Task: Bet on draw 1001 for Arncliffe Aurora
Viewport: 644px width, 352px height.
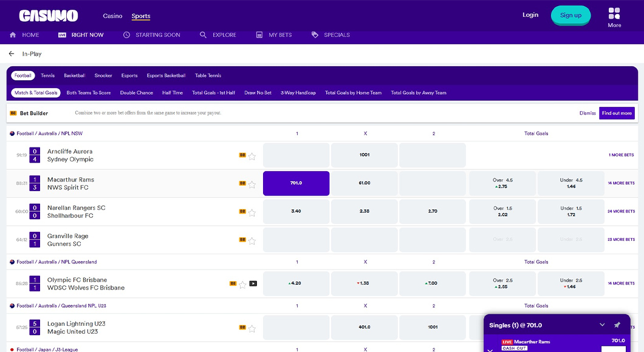Action: pyautogui.click(x=365, y=155)
